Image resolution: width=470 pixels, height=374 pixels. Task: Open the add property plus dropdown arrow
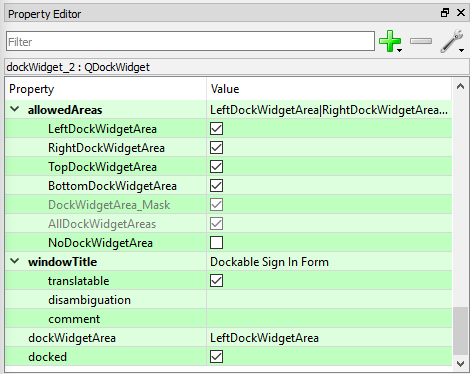point(399,50)
